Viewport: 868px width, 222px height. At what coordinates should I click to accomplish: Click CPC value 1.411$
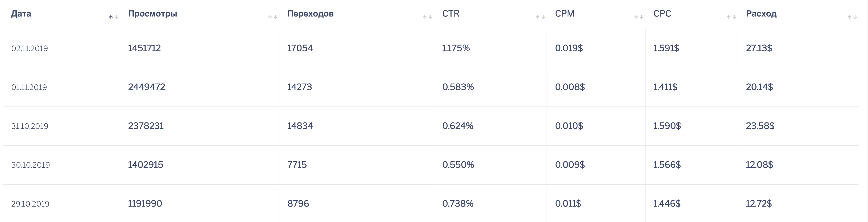pos(665,87)
